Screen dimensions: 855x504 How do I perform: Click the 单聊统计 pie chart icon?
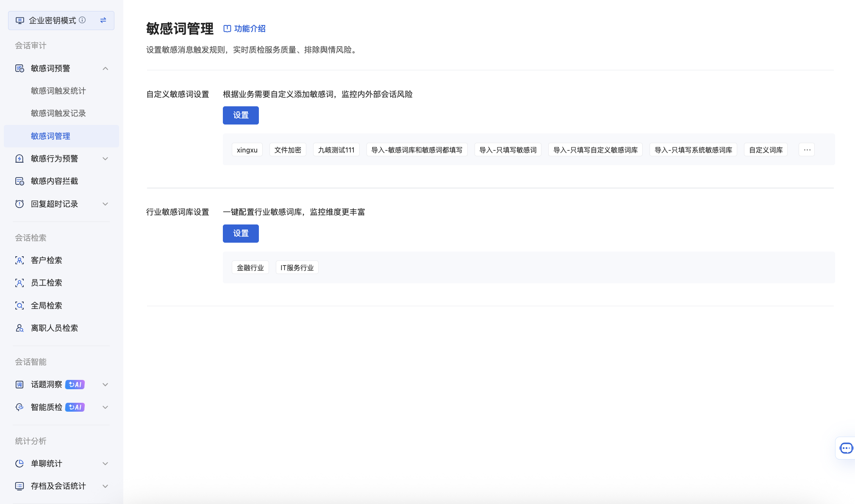click(19, 463)
